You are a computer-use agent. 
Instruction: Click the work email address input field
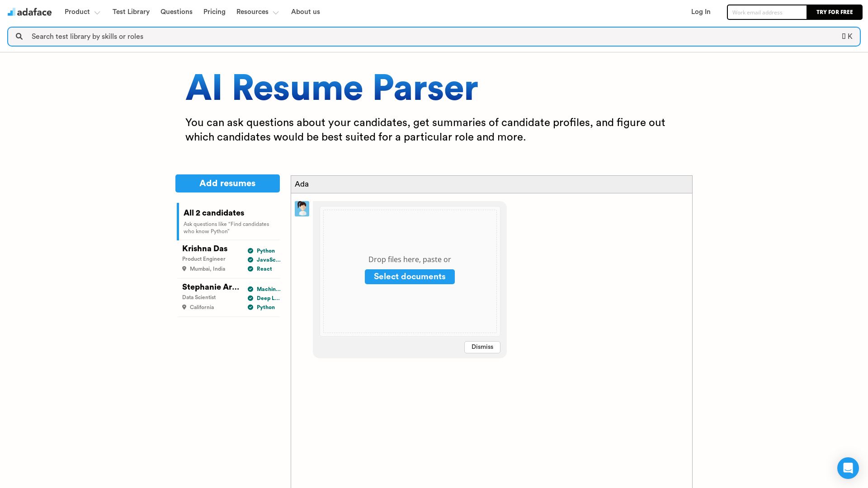click(767, 12)
